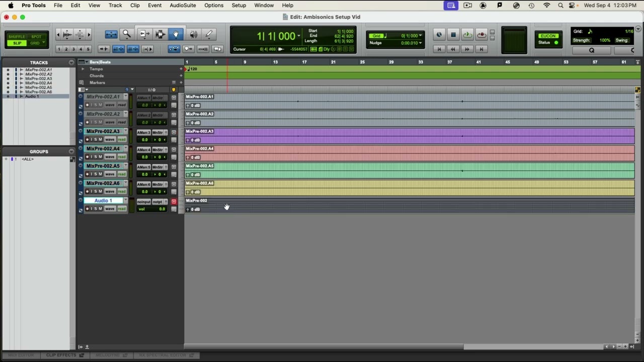
Task: Click the Record transport button
Action: (481, 35)
